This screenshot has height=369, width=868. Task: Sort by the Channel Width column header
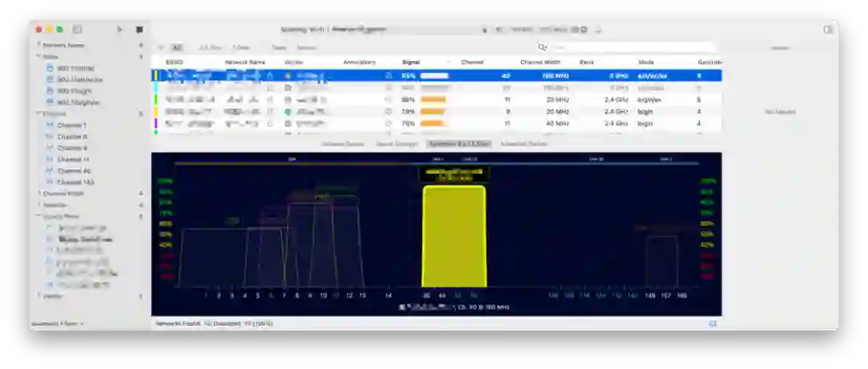click(x=540, y=63)
